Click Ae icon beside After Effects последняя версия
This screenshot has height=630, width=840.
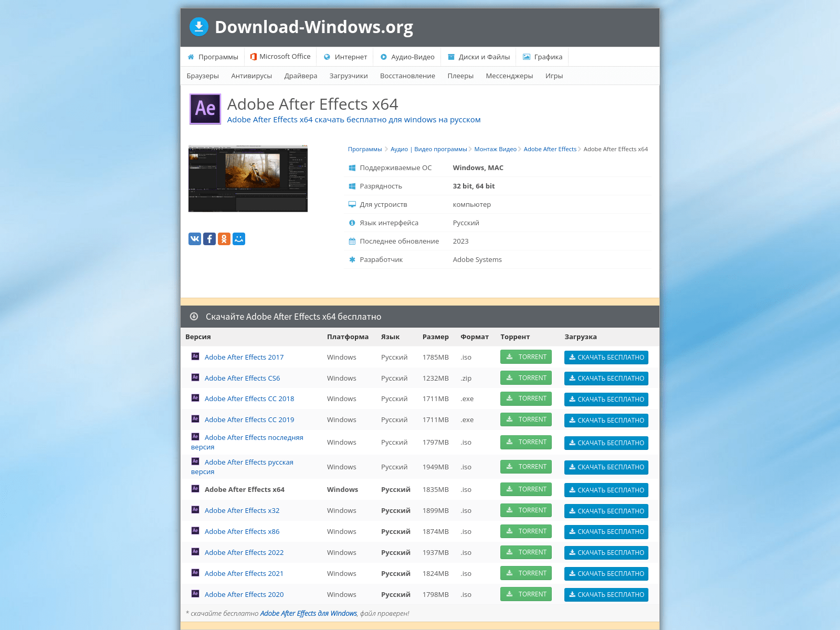coord(195,437)
